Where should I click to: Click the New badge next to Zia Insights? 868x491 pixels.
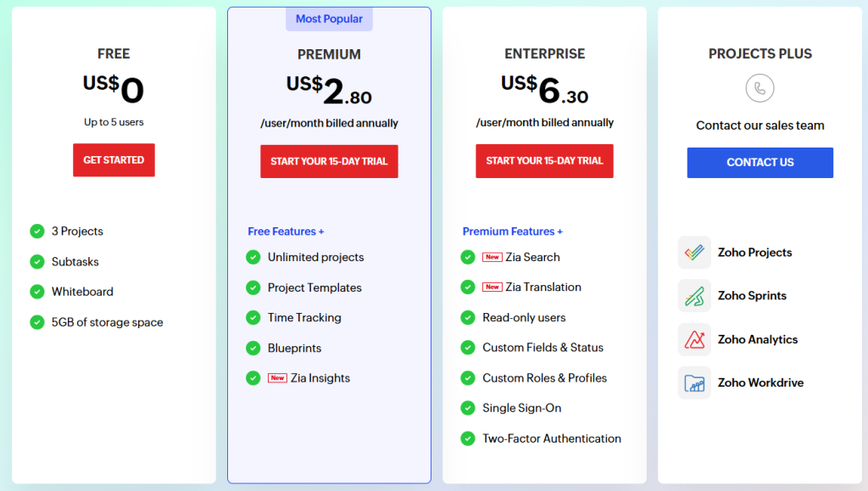point(278,378)
